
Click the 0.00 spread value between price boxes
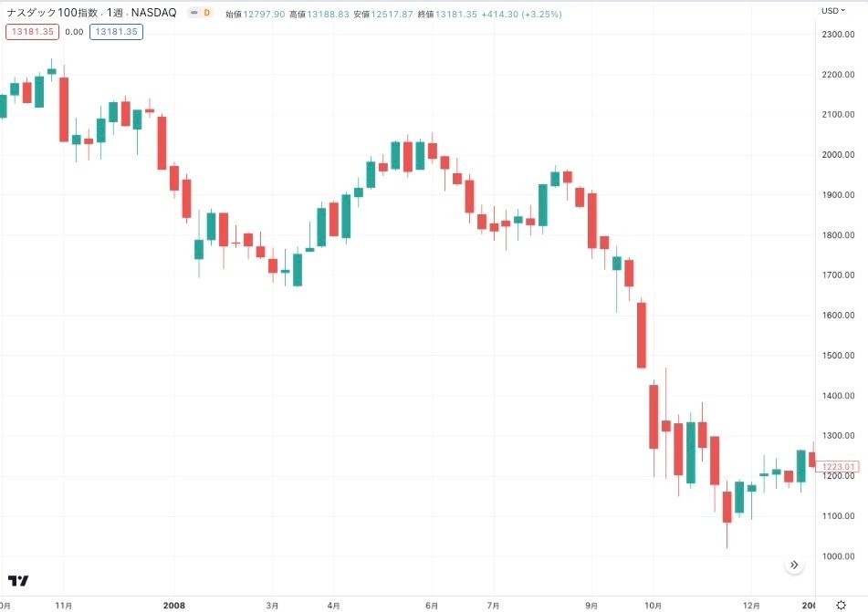73,31
